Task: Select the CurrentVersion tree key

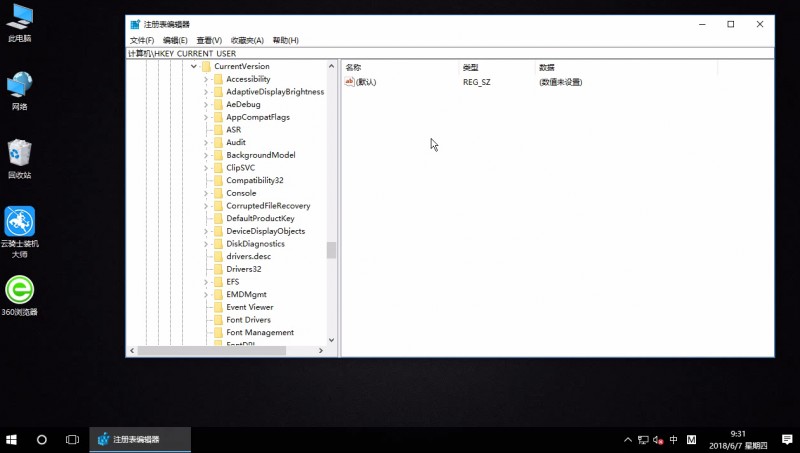Action: click(242, 66)
